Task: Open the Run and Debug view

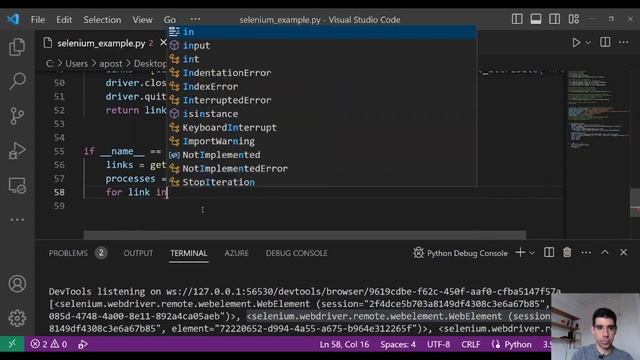Action: 17,151
